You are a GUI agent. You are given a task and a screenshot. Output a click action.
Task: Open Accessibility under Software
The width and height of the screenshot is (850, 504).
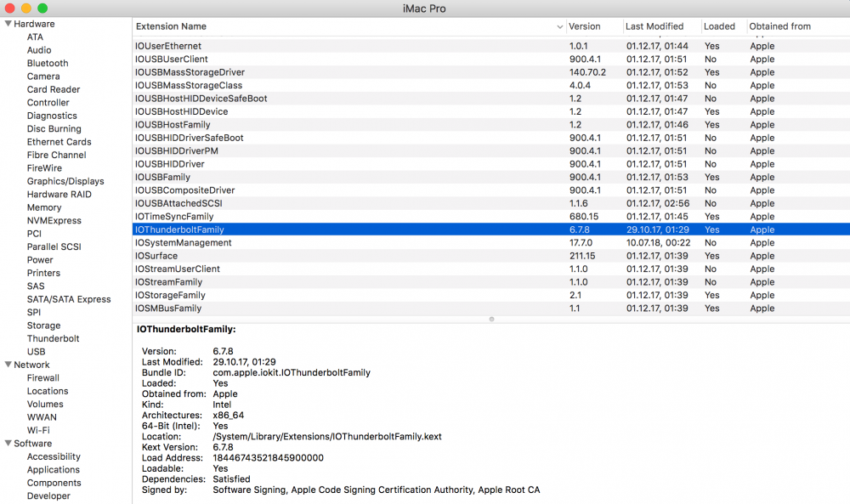(54, 456)
